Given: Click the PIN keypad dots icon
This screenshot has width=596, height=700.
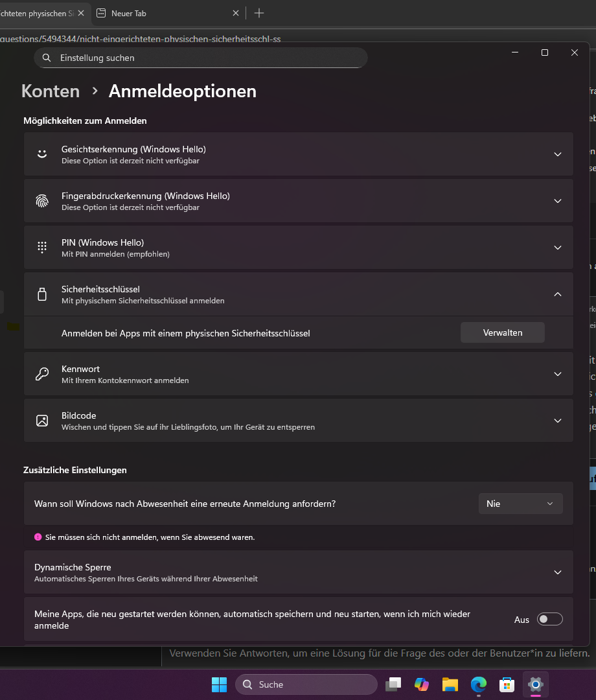Looking at the screenshot, I should [42, 248].
